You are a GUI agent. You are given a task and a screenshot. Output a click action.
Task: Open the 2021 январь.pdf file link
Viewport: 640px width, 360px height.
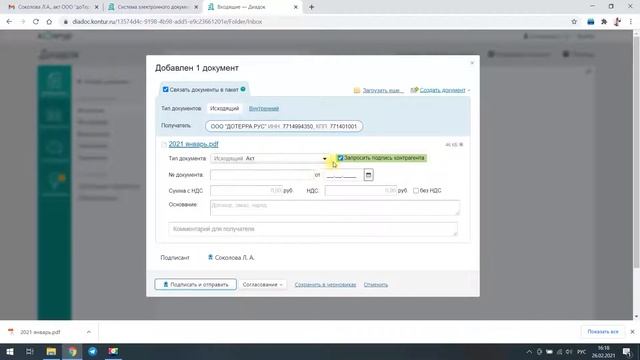pos(193,144)
